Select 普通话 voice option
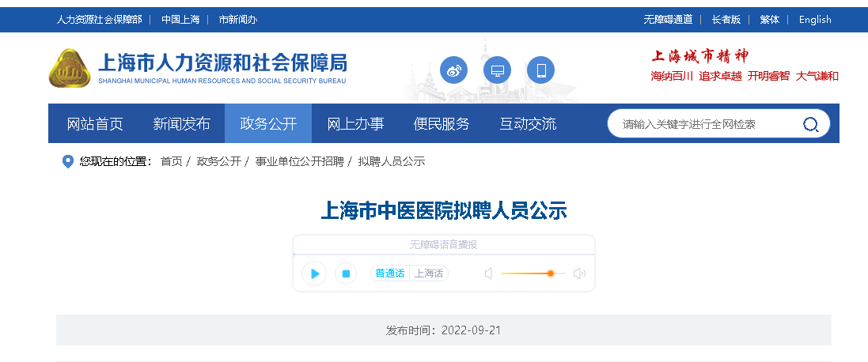The width and height of the screenshot is (868, 362). (389, 273)
